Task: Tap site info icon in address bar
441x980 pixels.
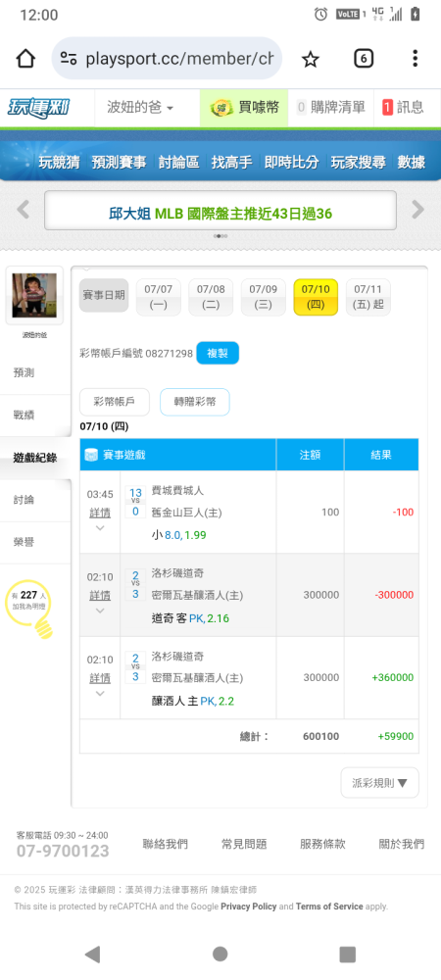Action: pos(68,59)
